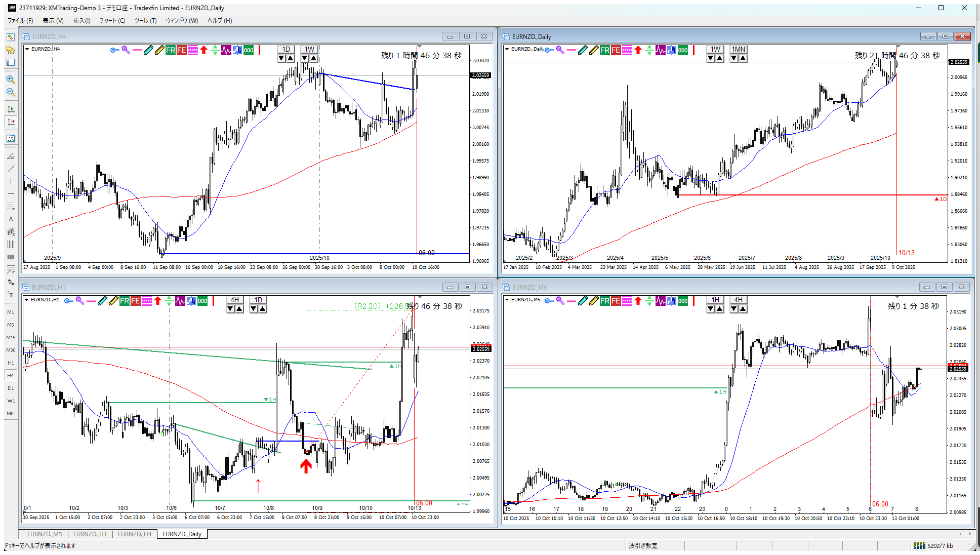
Task: Toggle the D1 timeframe in left sidebar
Action: coord(11,388)
